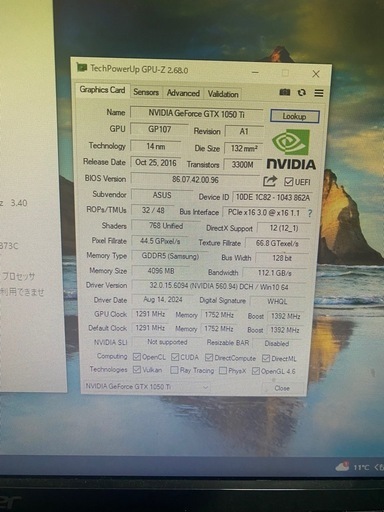Toggle the UEFI checkbox
Image resolution: width=384 pixels, height=512 pixels.
(288, 182)
